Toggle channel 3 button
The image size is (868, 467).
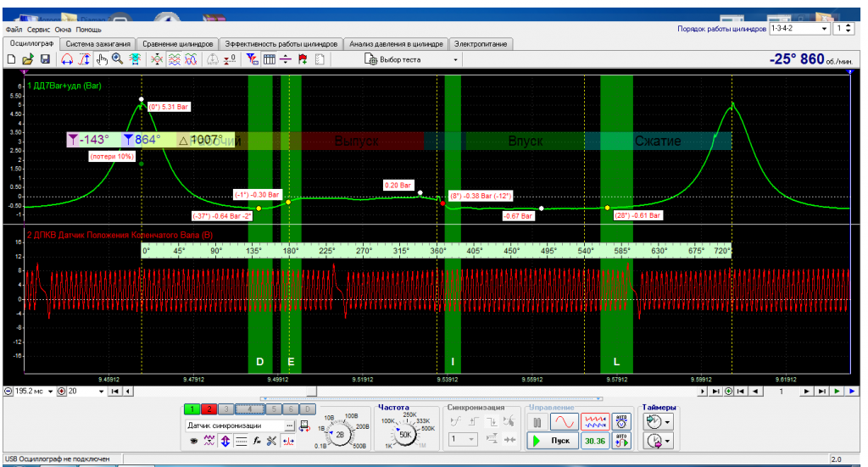point(225,409)
